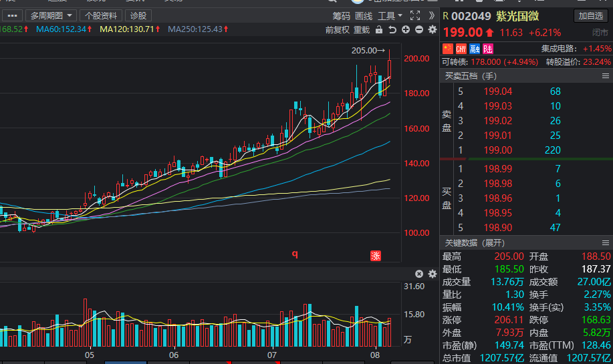The width and height of the screenshot is (613, 364).
Task: Open the 多周期图 dropdown
Action: tap(51, 15)
